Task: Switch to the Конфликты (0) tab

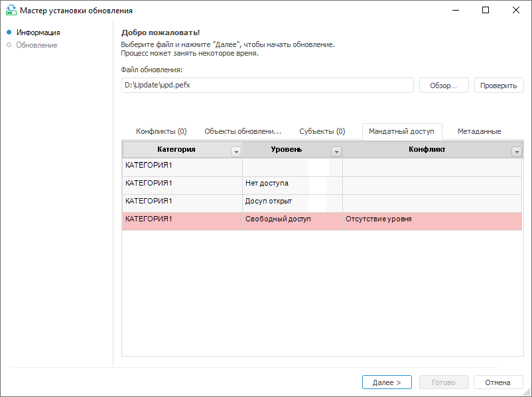Action: click(x=161, y=131)
